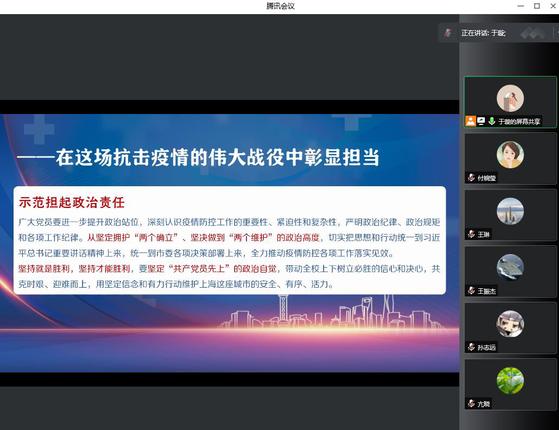Select the city skyline avatar tile

(x=510, y=211)
